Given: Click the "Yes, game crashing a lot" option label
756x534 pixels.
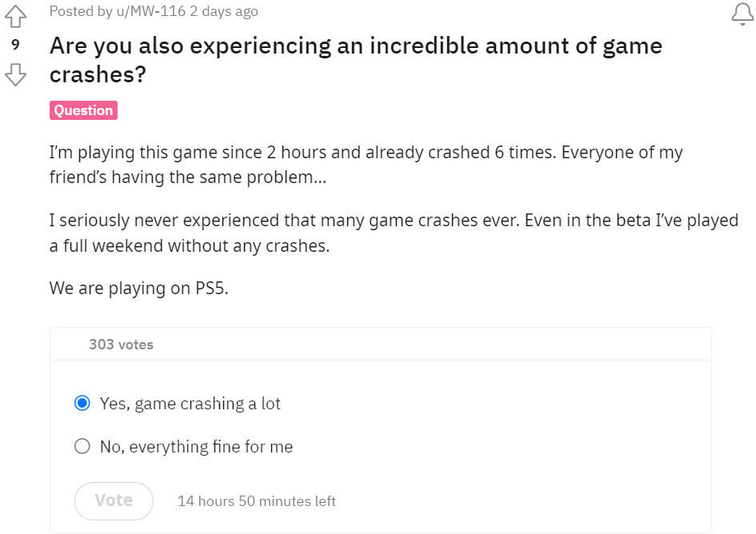Looking at the screenshot, I should point(190,404).
